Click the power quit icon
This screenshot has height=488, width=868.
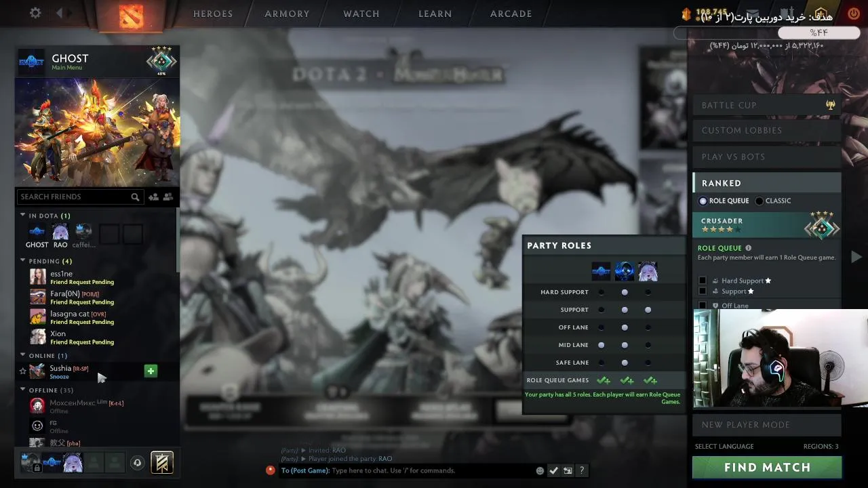[x=854, y=14]
